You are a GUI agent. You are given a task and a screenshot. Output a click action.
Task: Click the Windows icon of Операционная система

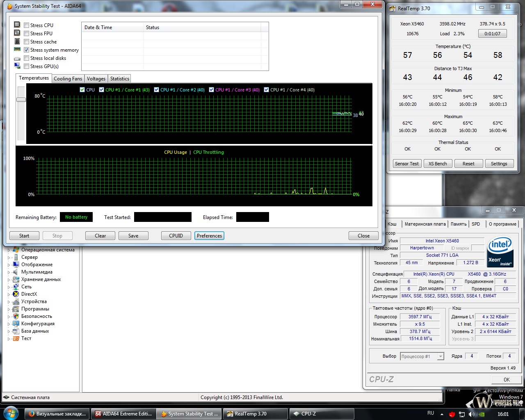[x=16, y=250]
